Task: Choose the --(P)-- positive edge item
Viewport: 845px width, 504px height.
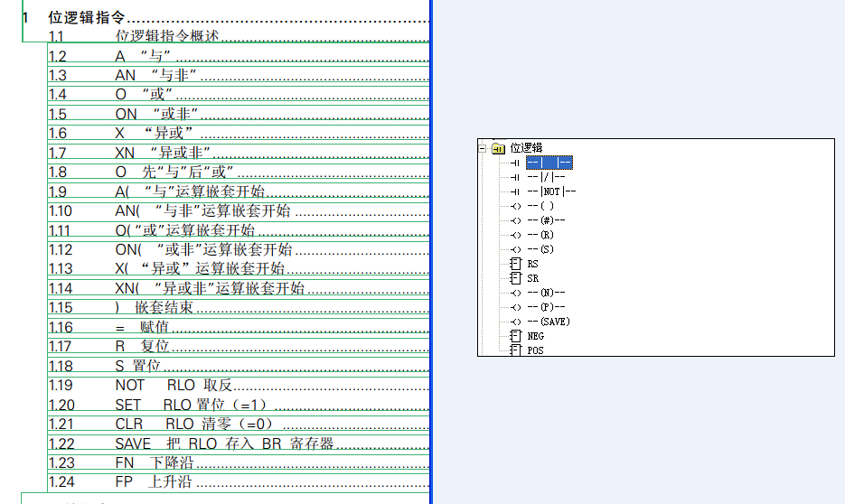Action: pos(546,307)
